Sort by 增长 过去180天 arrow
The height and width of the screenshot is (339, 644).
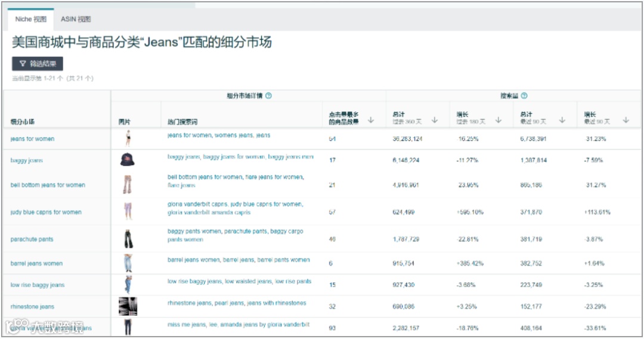[499, 120]
